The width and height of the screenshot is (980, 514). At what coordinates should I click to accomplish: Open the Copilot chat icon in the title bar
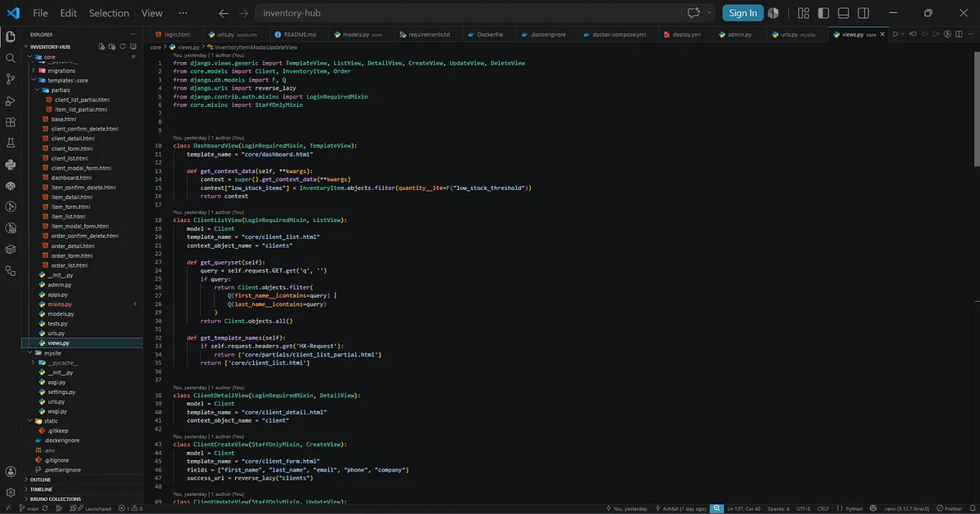(x=694, y=13)
